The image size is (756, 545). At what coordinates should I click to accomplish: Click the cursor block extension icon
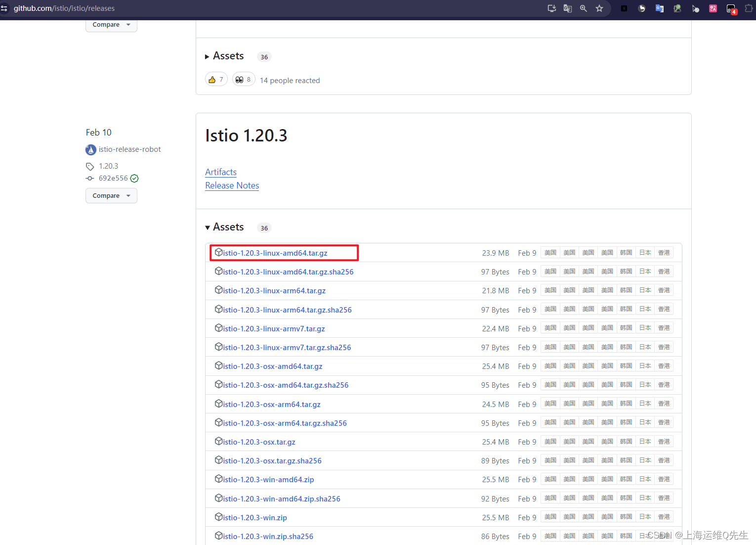click(x=695, y=8)
